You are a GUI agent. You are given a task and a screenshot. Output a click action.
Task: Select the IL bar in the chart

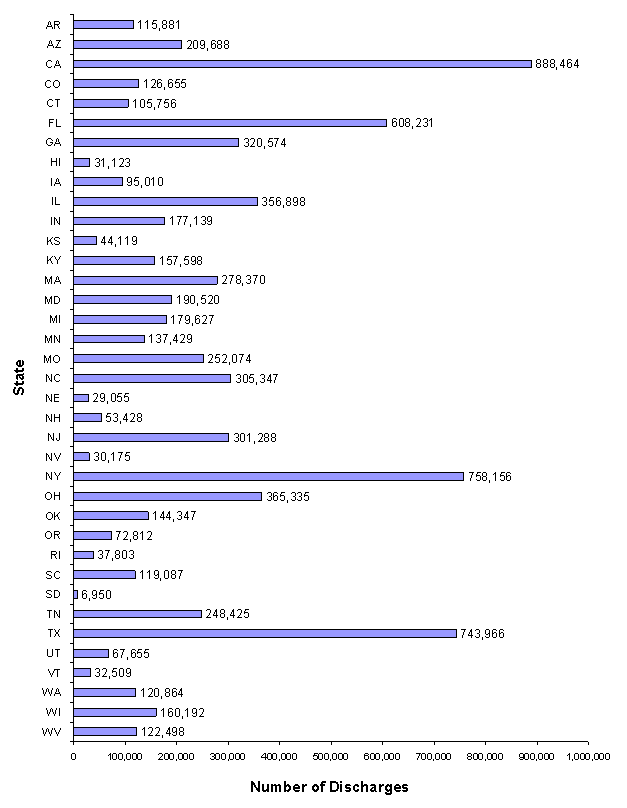[x=166, y=201]
